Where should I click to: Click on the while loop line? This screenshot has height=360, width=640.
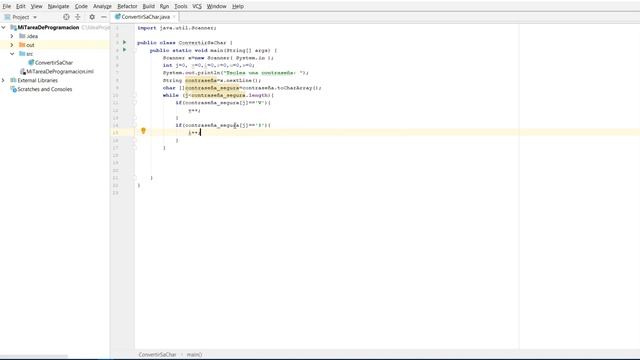(x=218, y=96)
